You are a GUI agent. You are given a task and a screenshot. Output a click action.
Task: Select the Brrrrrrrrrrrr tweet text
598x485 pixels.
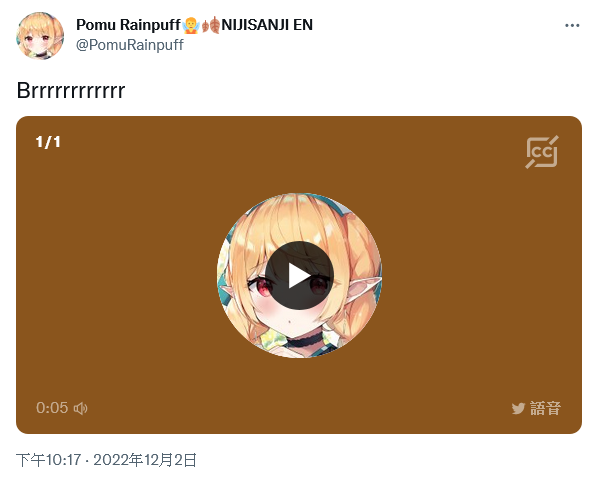(x=71, y=91)
